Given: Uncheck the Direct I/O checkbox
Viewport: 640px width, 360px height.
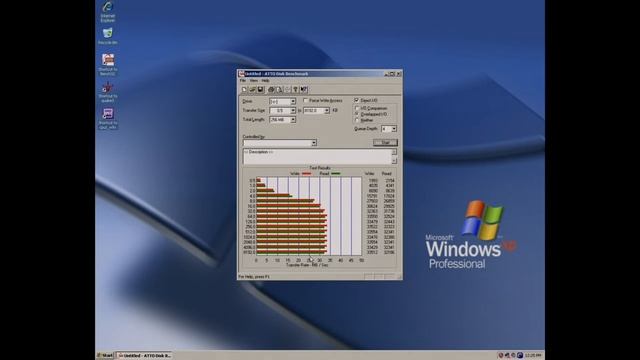Looking at the screenshot, I should [357, 100].
